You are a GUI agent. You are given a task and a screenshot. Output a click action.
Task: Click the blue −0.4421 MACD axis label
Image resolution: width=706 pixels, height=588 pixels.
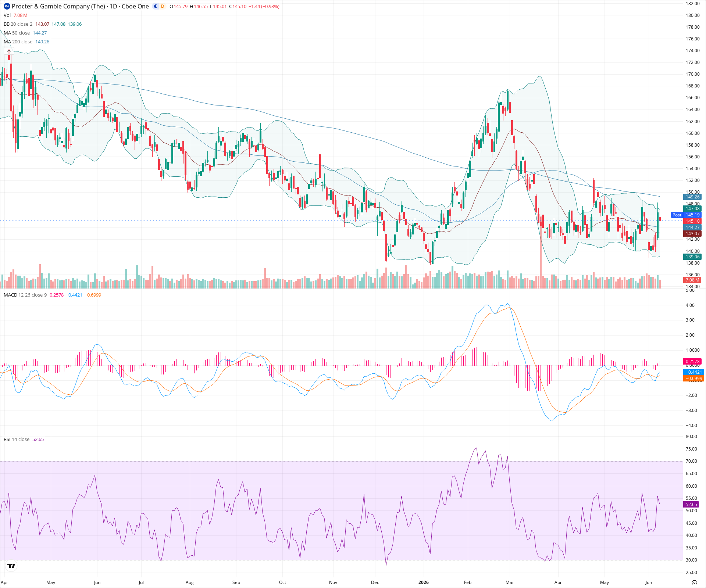tap(693, 372)
